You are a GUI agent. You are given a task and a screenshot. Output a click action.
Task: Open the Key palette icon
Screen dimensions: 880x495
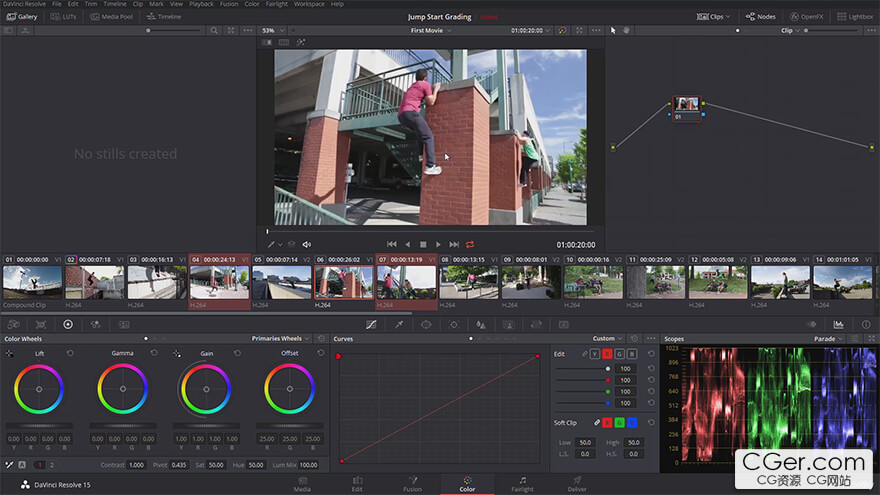point(508,324)
